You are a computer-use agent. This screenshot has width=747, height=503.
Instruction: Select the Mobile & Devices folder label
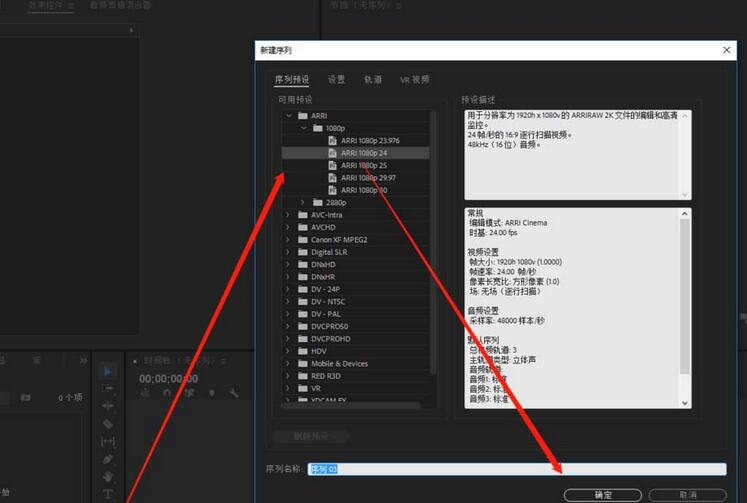339,363
